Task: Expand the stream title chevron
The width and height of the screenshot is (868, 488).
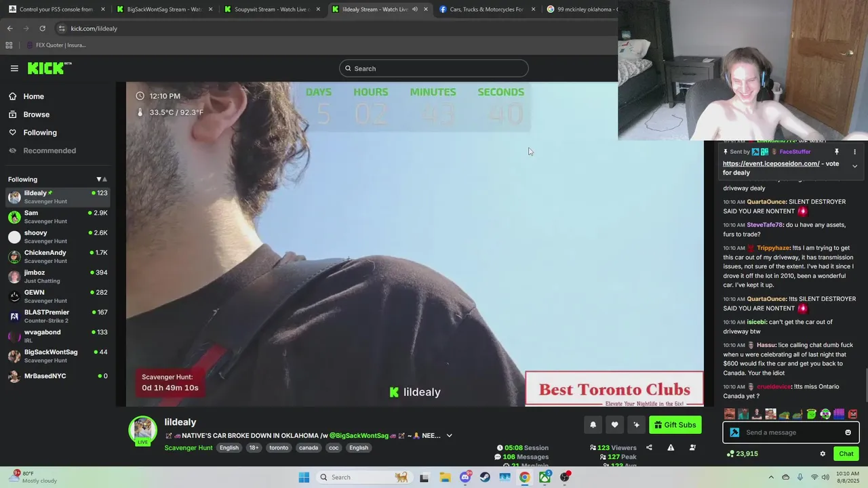Action: [x=449, y=436]
